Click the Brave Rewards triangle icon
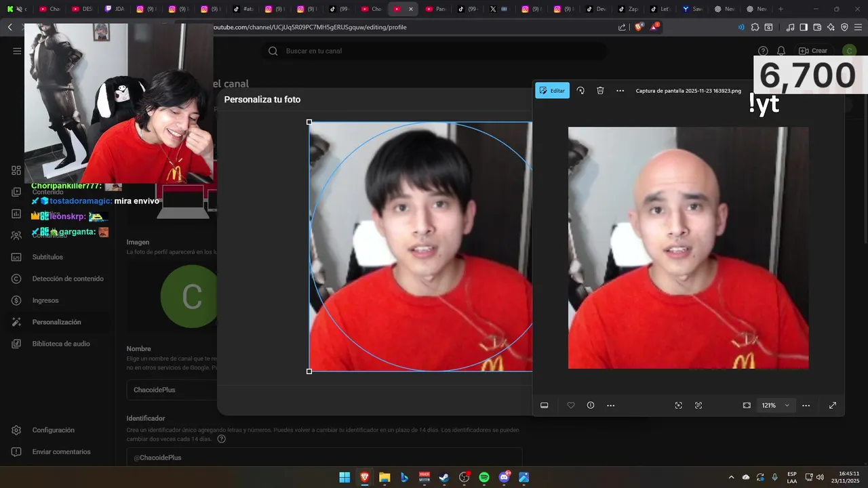This screenshot has height=488, width=868. [654, 27]
